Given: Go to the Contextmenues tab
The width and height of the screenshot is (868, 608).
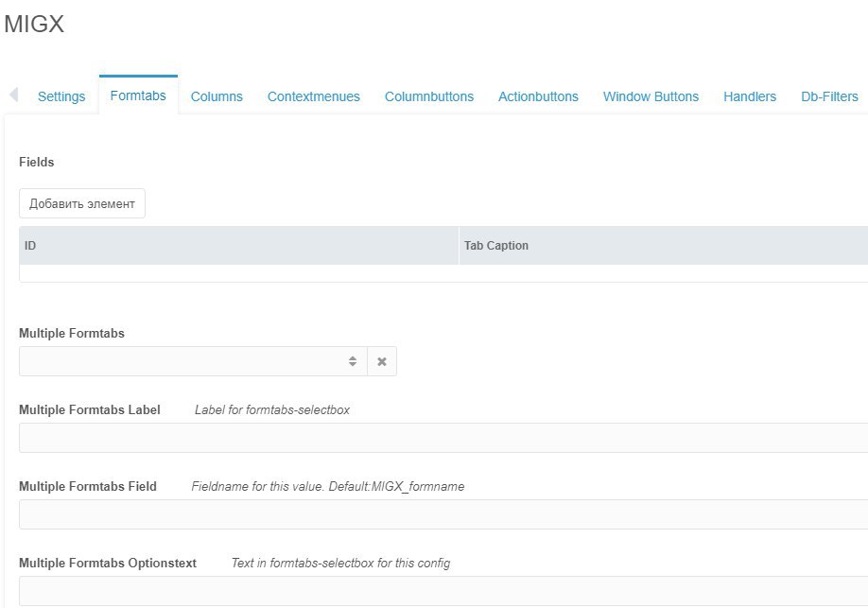Looking at the screenshot, I should (314, 96).
